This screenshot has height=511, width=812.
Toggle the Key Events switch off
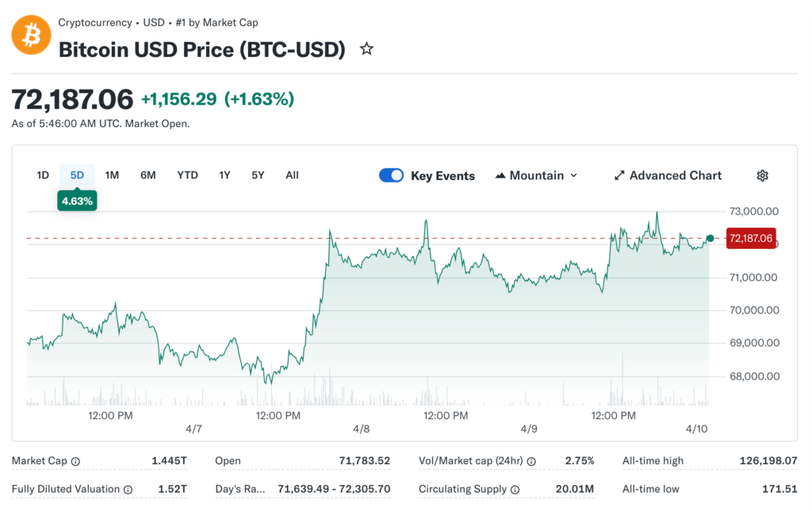pyautogui.click(x=391, y=175)
